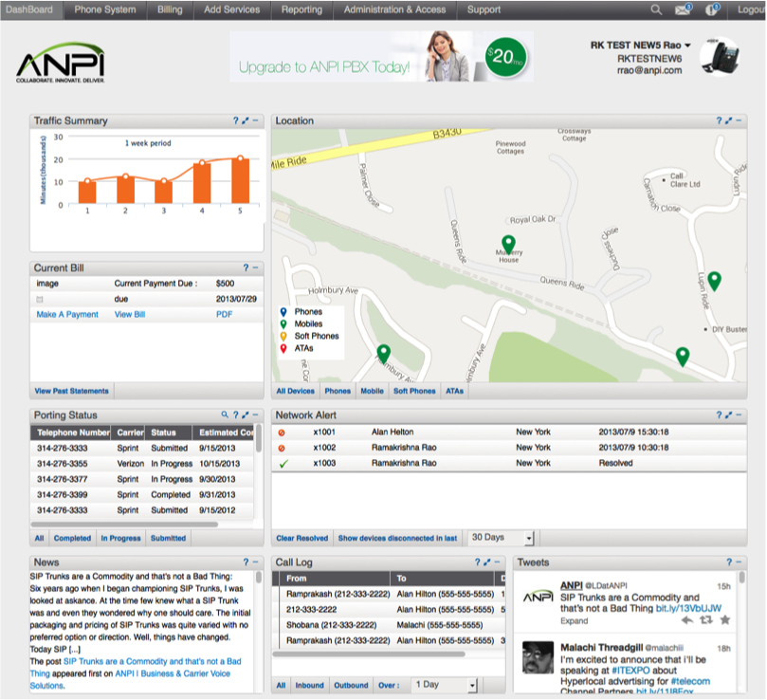Open the mail envelope notifications
The height and width of the screenshot is (700, 767).
682,9
